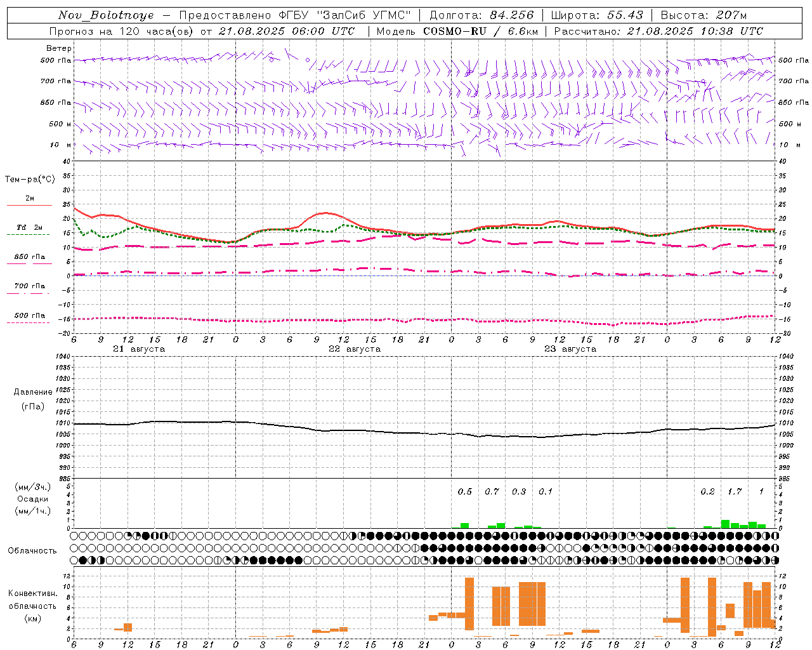
Task: Click the precipitation amount 0.5
Action: [465, 491]
